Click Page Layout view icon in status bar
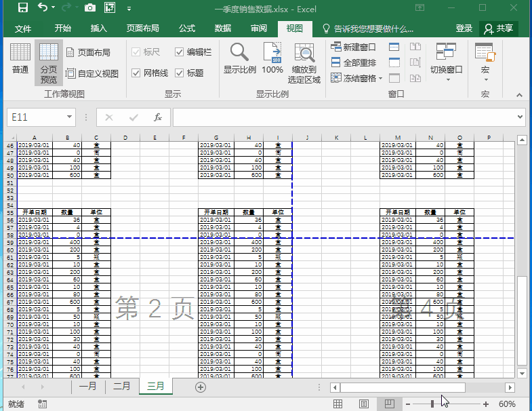This screenshot has width=532, height=411. click(x=363, y=404)
